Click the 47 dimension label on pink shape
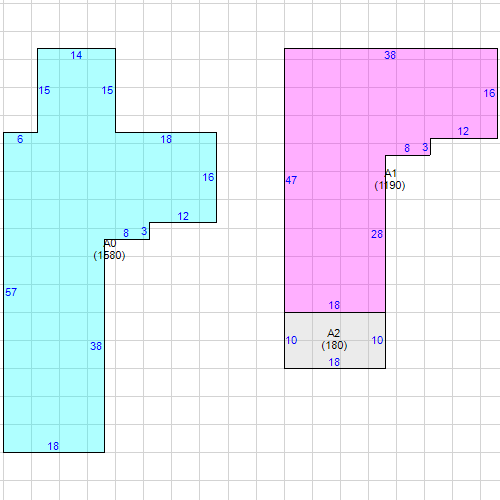The height and width of the screenshot is (500, 500). 291,180
